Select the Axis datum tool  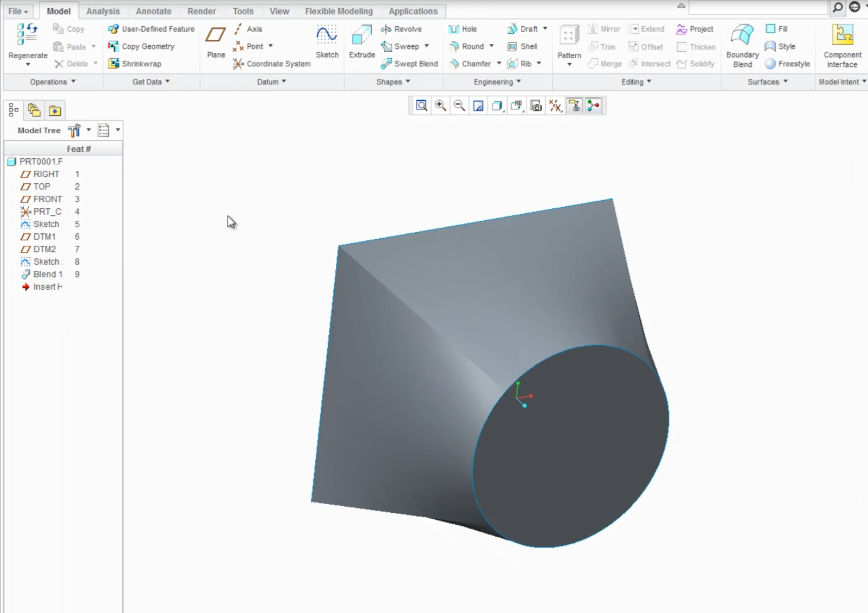coord(248,29)
